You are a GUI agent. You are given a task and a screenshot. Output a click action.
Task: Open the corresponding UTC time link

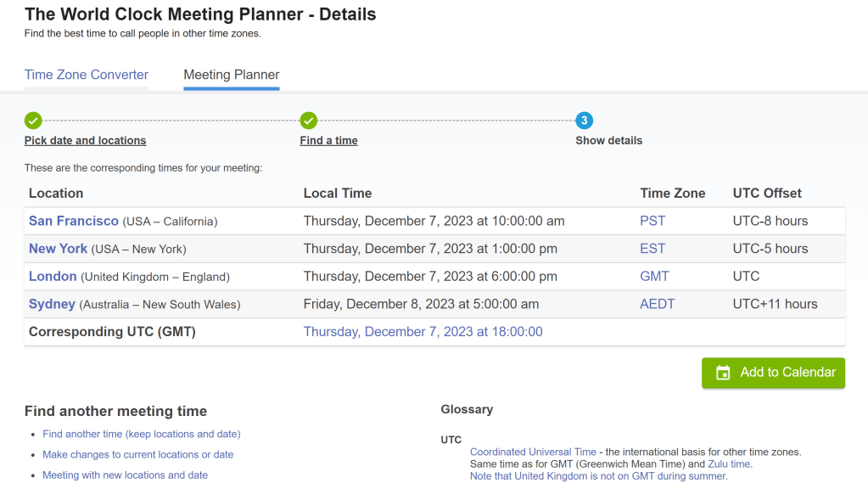point(423,332)
